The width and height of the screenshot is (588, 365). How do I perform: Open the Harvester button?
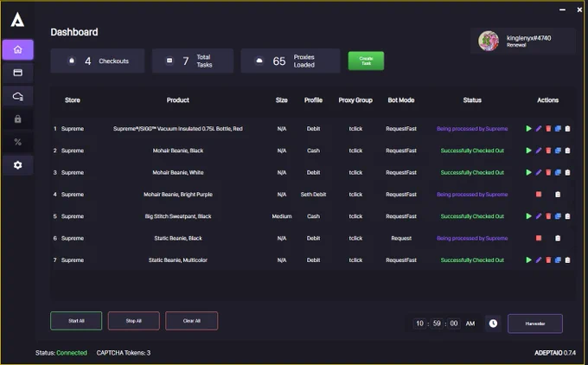pos(535,323)
